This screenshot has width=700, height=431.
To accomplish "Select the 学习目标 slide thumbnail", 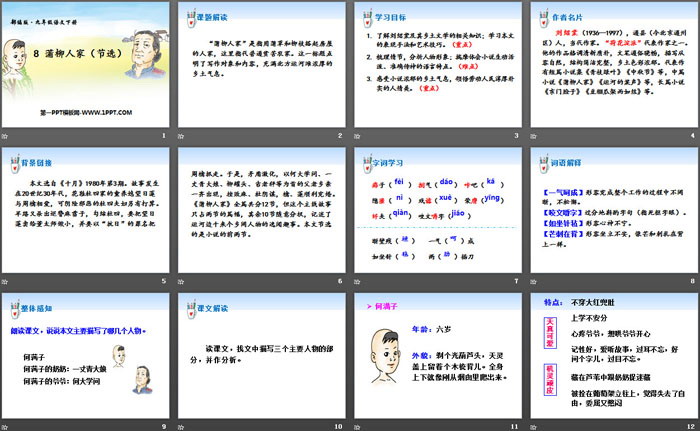I will coord(438,64).
